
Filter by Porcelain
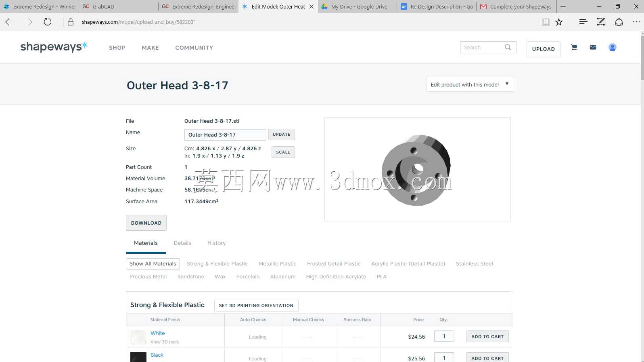[248, 276]
